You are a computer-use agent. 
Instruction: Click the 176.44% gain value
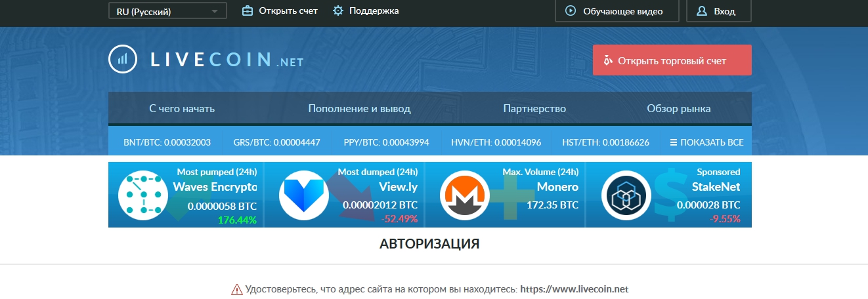point(237,219)
